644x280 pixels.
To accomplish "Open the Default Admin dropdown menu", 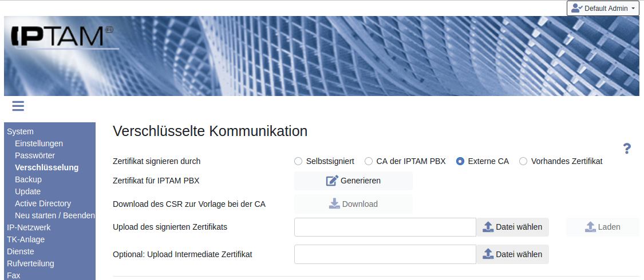I will pyautogui.click(x=603, y=9).
